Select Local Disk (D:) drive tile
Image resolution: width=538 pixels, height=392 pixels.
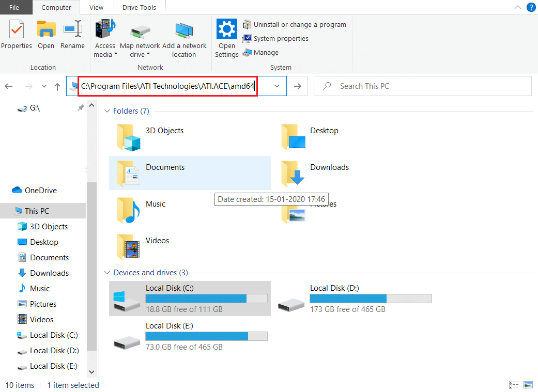click(355, 299)
